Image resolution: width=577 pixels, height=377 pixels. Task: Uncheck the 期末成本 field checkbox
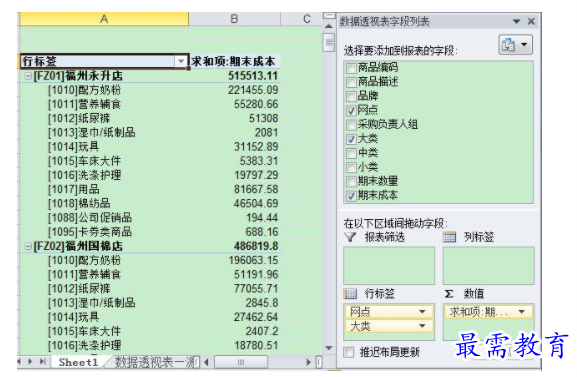click(351, 196)
